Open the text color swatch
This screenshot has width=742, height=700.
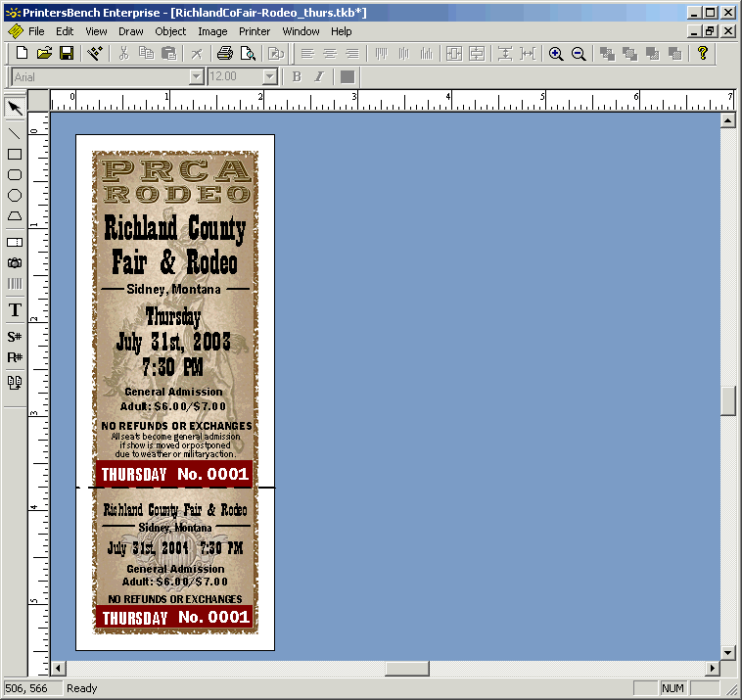click(x=348, y=76)
